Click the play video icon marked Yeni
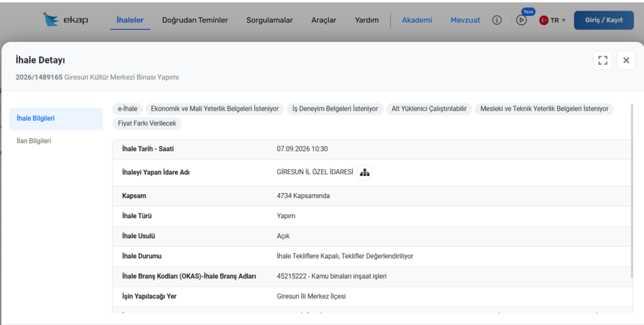 click(521, 19)
